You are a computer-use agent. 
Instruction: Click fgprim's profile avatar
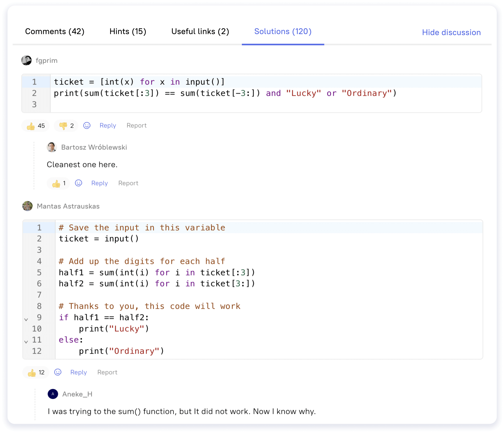(26, 60)
